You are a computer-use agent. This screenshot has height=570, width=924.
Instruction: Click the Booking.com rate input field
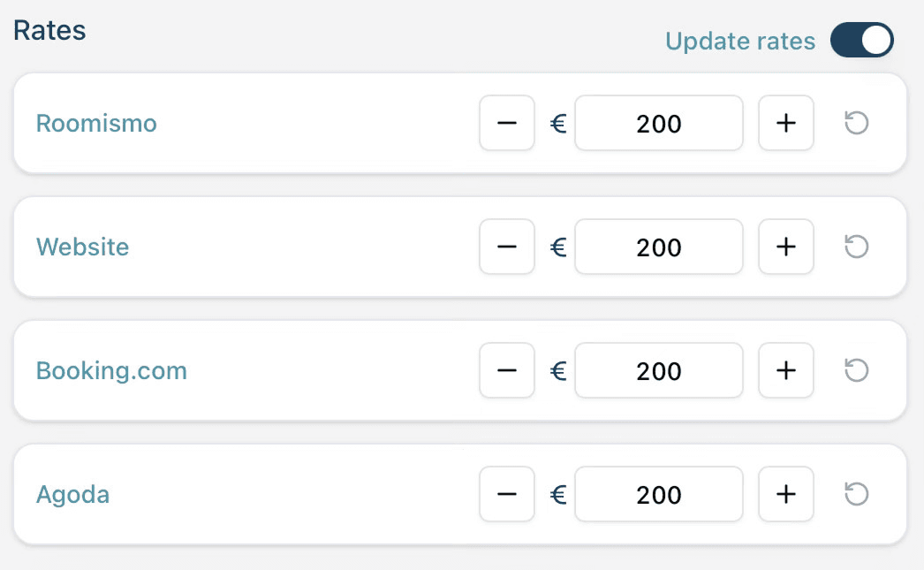(659, 370)
